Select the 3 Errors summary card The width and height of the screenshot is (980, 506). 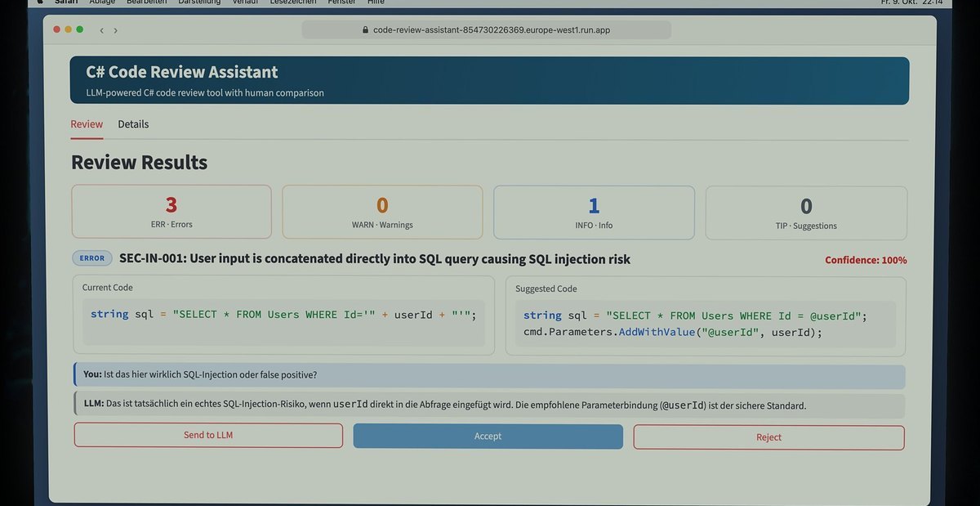(x=171, y=212)
